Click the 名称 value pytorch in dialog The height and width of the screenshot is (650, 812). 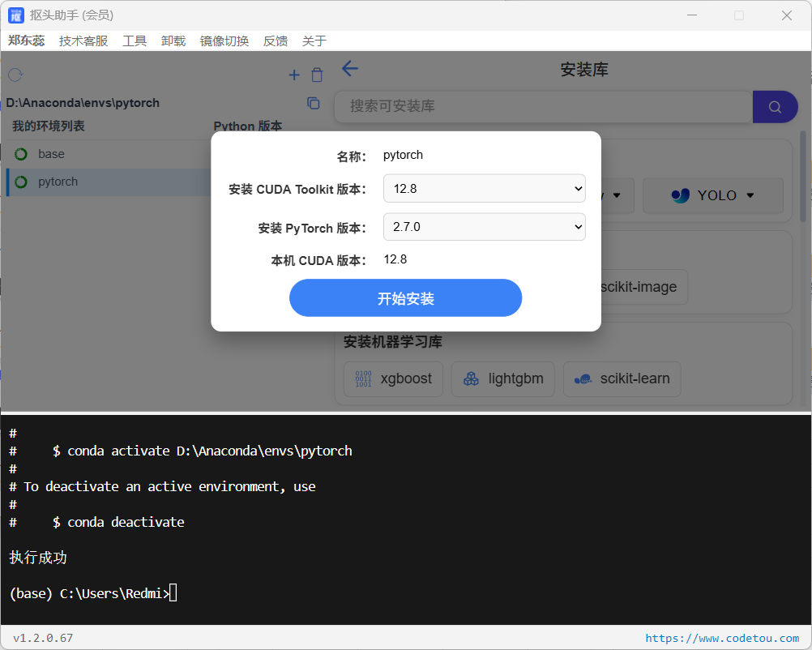[x=403, y=156]
